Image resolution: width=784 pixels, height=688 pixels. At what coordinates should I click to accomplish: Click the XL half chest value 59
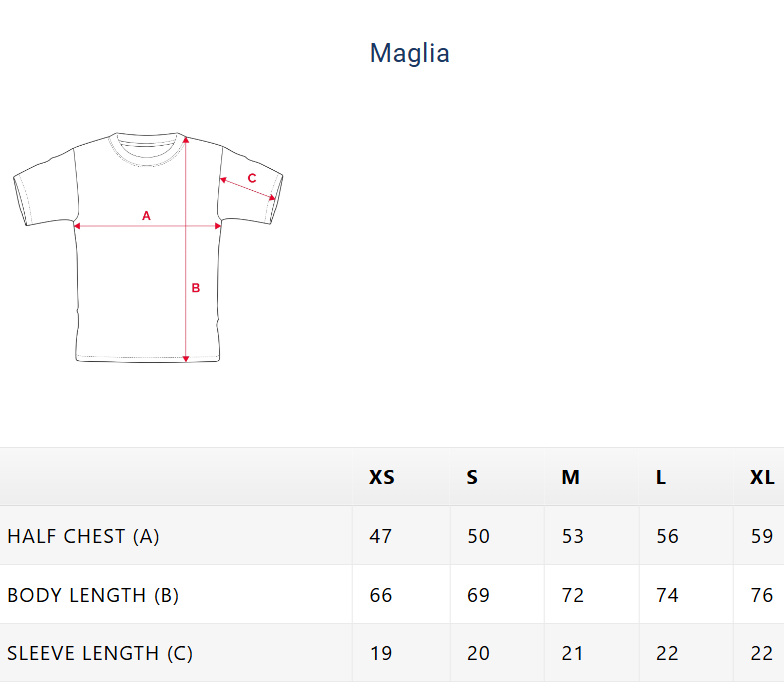point(762,536)
